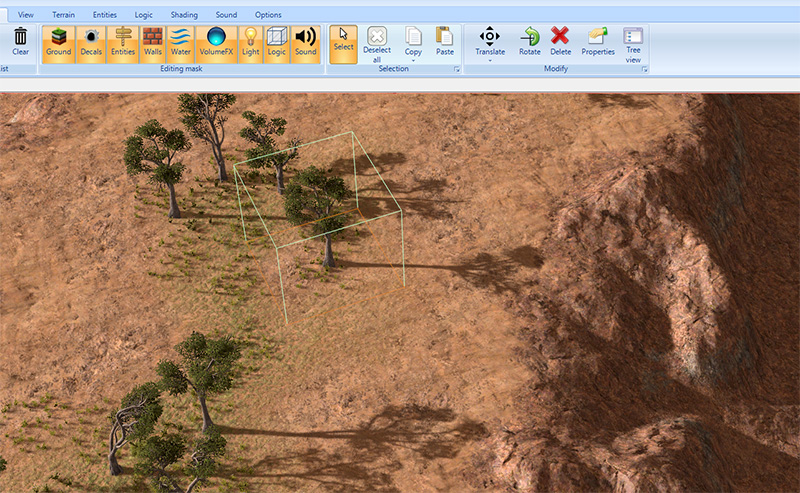This screenshot has width=800, height=493.
Task: Click the Copy icon
Action: tap(413, 37)
